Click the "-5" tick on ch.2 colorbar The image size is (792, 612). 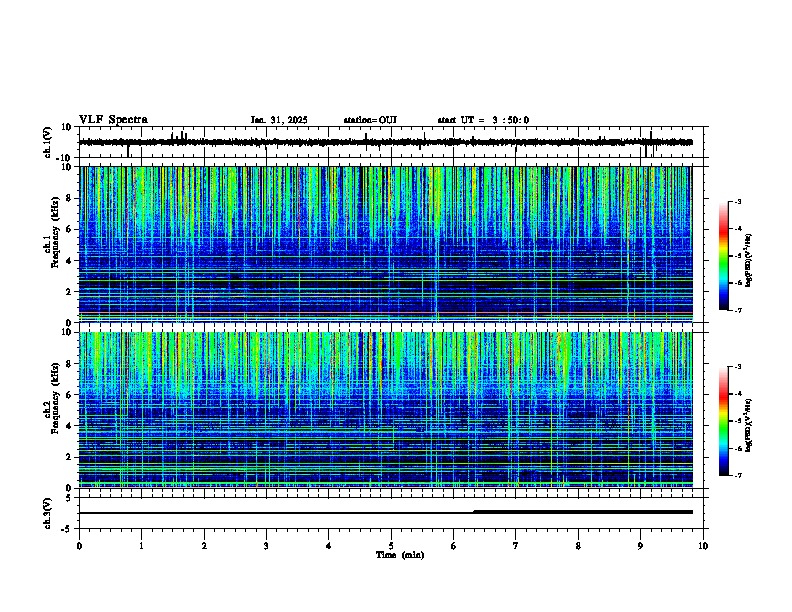pyautogui.click(x=737, y=421)
